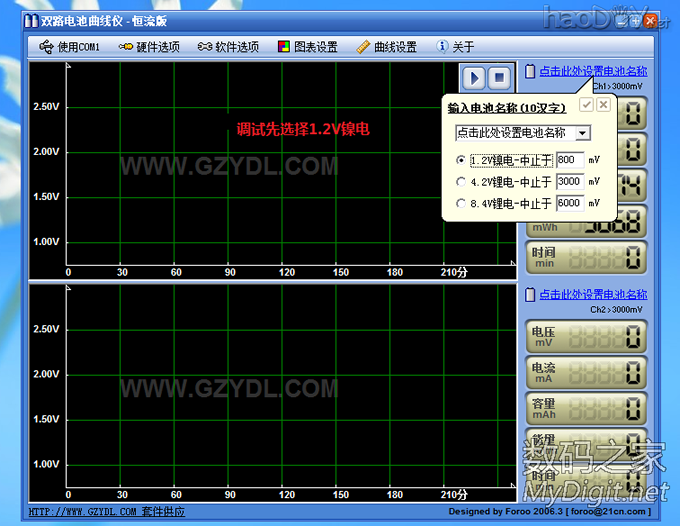Cancel battery name popup with X icon
Image resolution: width=680 pixels, height=526 pixels.
click(x=603, y=105)
